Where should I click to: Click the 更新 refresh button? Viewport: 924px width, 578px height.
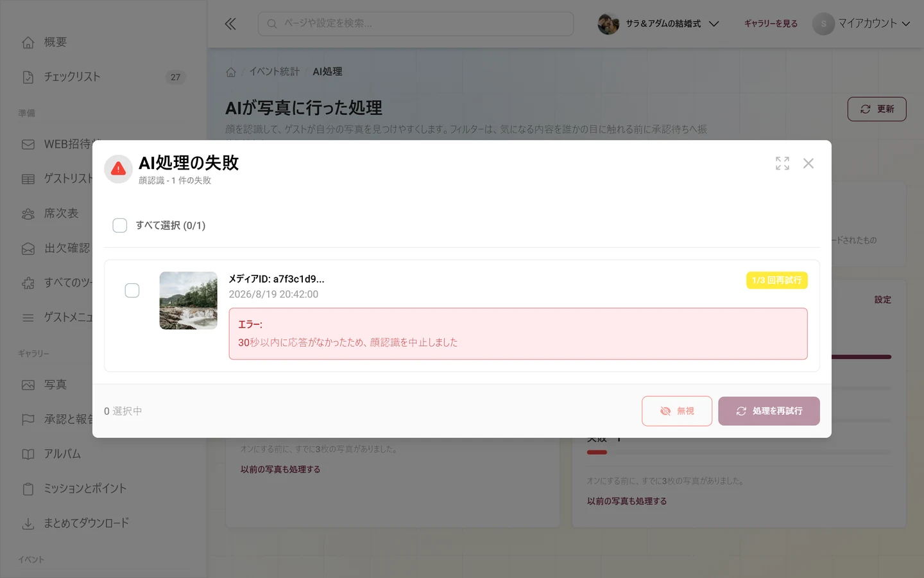[877, 109]
